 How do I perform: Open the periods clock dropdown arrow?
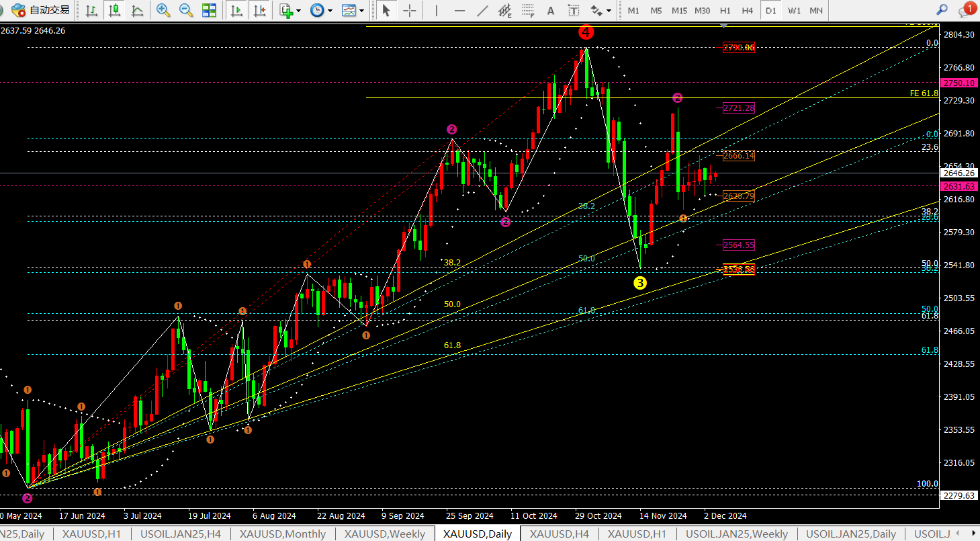click(330, 10)
